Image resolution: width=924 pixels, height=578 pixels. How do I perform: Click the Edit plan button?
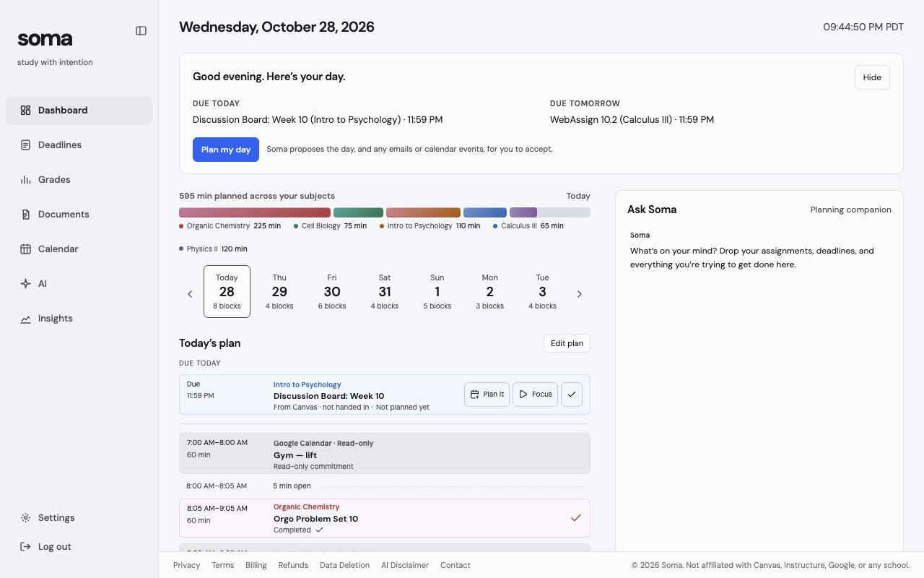tap(567, 343)
